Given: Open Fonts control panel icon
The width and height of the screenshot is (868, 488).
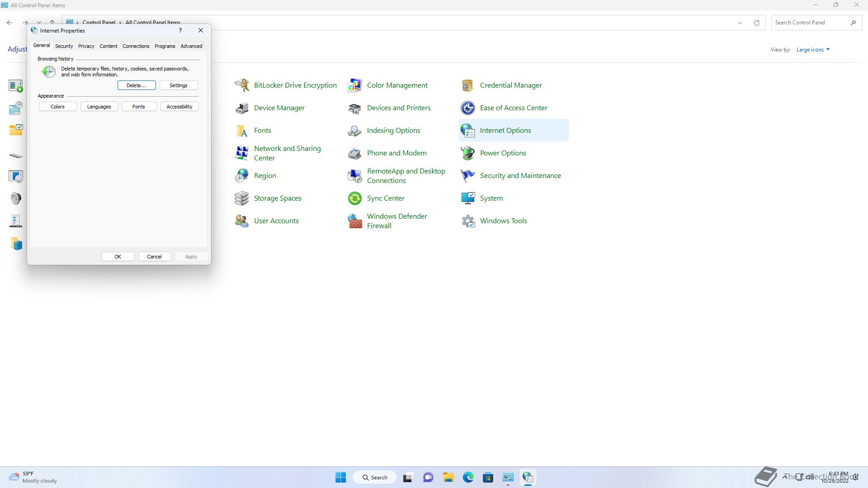Looking at the screenshot, I should point(242,130).
